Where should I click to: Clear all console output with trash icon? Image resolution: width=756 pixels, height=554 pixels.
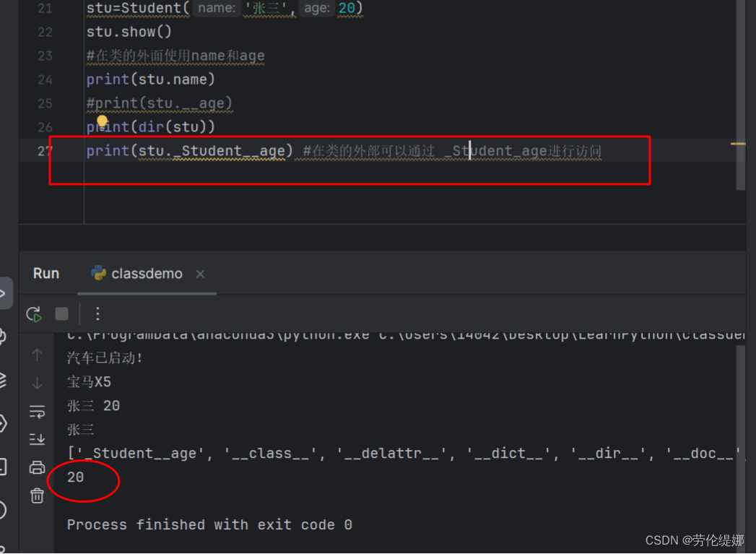pos(37,495)
